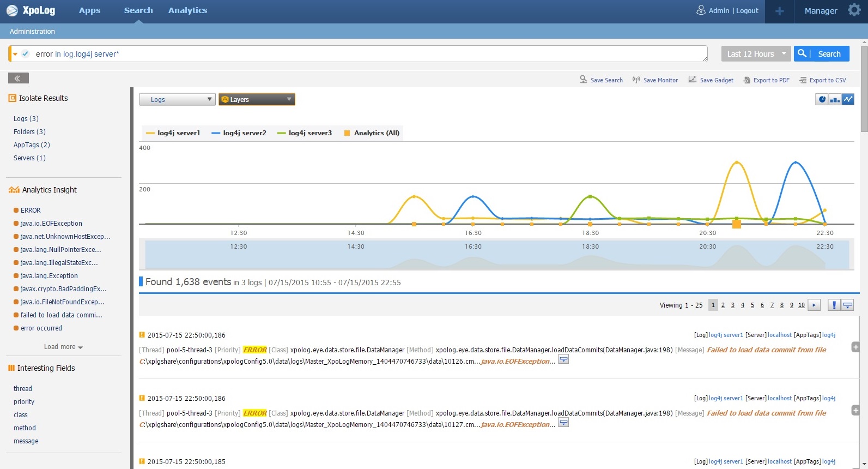Click the Save Monitor antenna icon
Screen dimensions: 868x469
click(x=636, y=80)
